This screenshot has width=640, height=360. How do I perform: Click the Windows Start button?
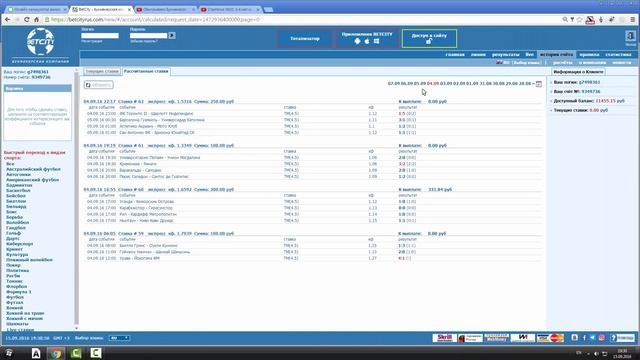coord(9,353)
